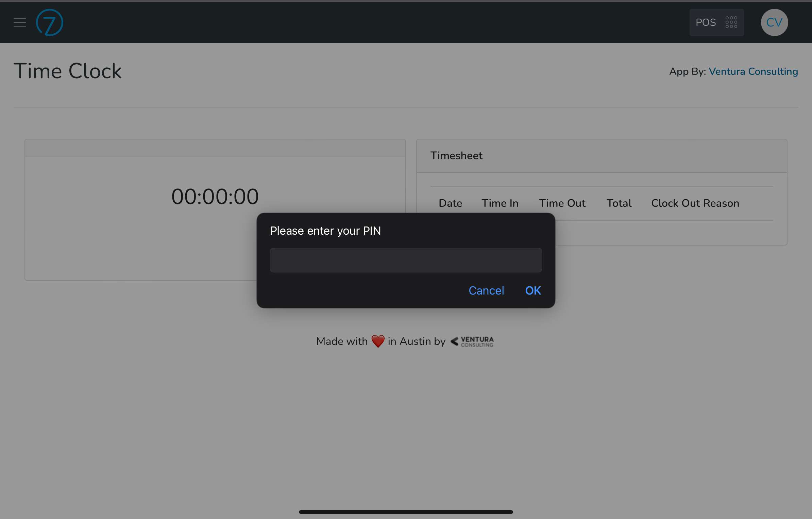This screenshot has width=812, height=519.
Task: Click the Date column header
Action: [450, 203]
